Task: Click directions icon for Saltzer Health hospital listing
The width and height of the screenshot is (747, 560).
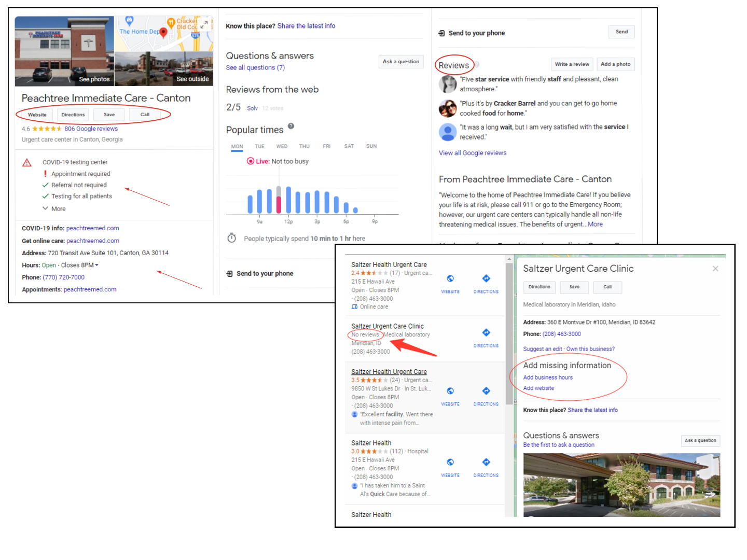Action: point(486,463)
